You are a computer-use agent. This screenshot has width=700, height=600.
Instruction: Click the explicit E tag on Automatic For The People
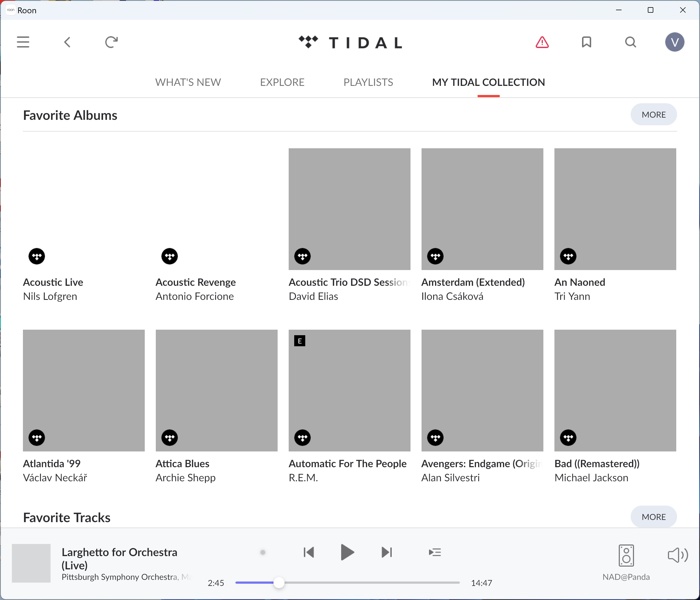coord(300,341)
